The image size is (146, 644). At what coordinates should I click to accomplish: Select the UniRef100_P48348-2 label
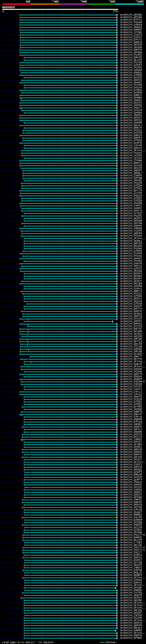click(132, 382)
